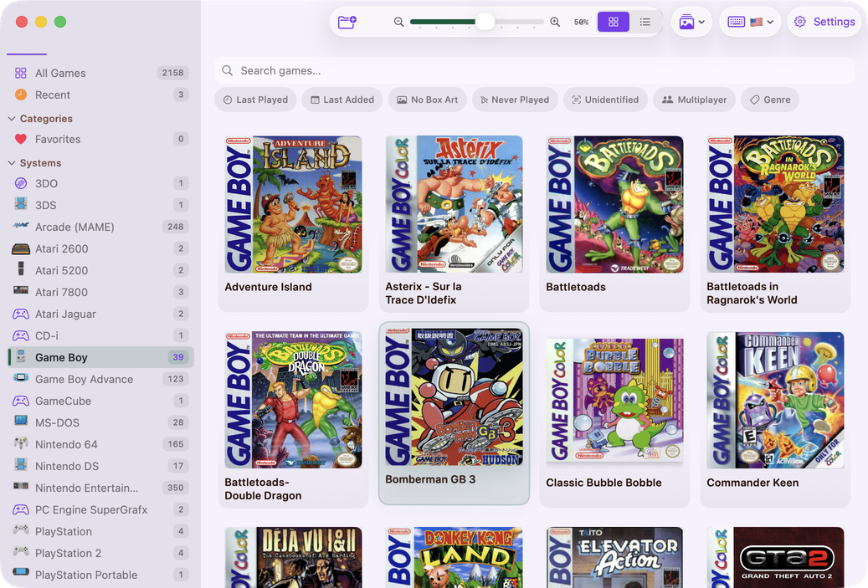The height and width of the screenshot is (588, 868).
Task: Open the keyboard language dropdown
Action: pos(750,22)
